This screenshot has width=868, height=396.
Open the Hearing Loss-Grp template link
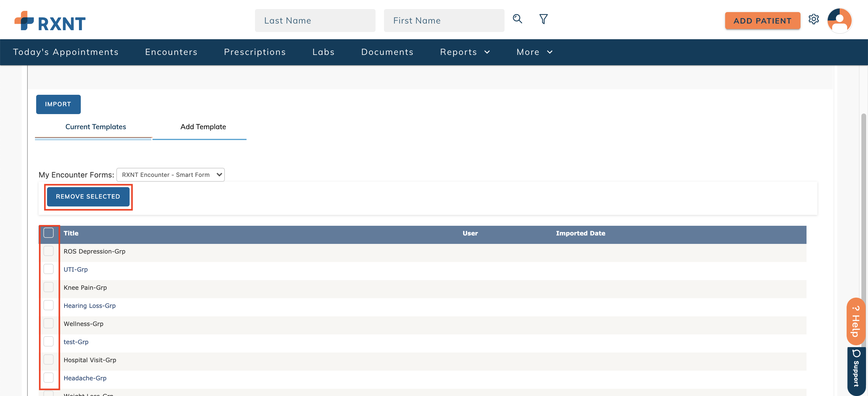[89, 305]
